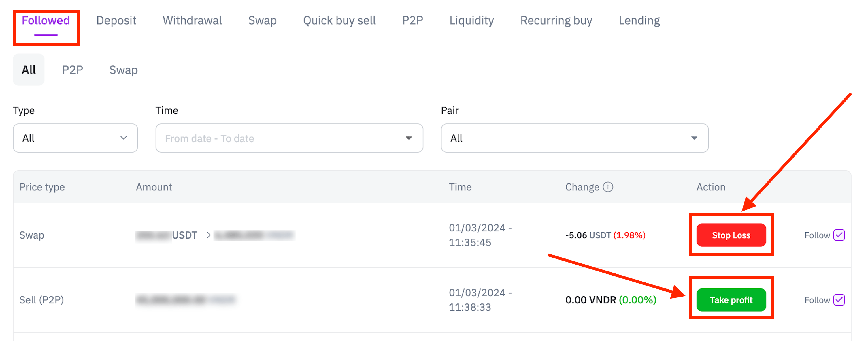
Task: Uncheck Follow checkbox in the Sell (P2P) row
Action: coord(839,300)
